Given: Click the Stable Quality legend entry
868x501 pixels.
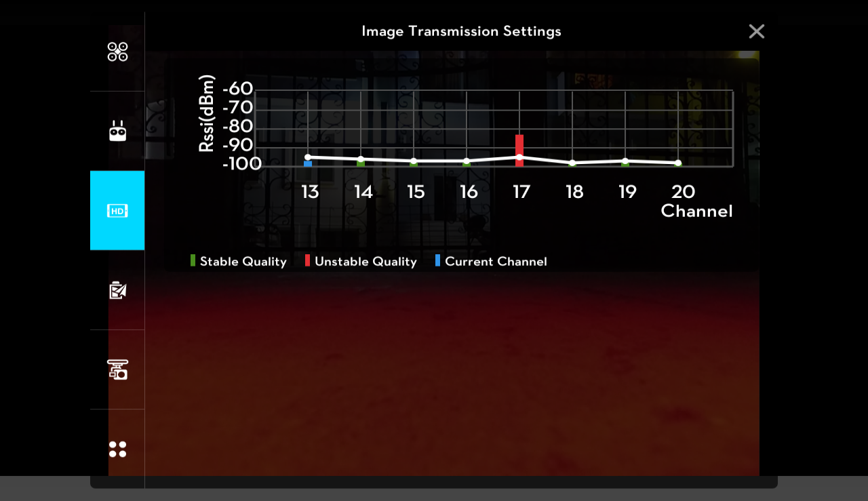Looking at the screenshot, I should (x=239, y=262).
